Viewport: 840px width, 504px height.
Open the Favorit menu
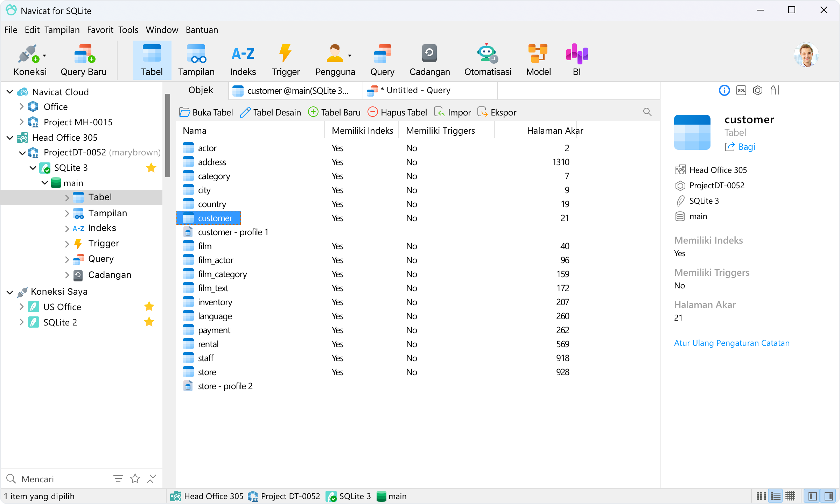click(100, 30)
